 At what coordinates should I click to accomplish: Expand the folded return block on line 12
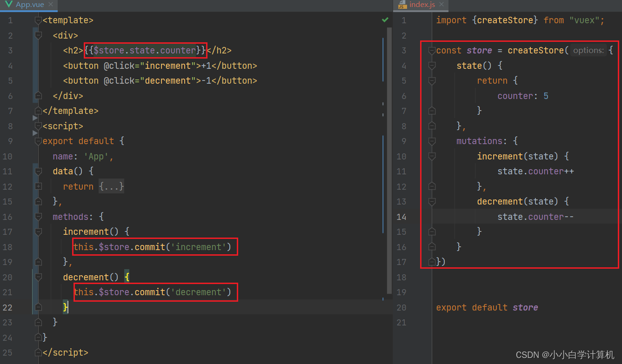[x=39, y=186]
